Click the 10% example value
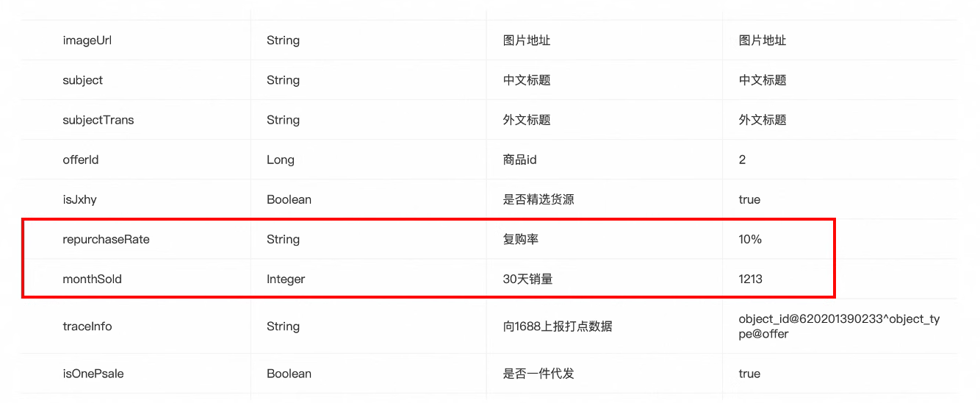This screenshot has width=980, height=403. coord(750,239)
